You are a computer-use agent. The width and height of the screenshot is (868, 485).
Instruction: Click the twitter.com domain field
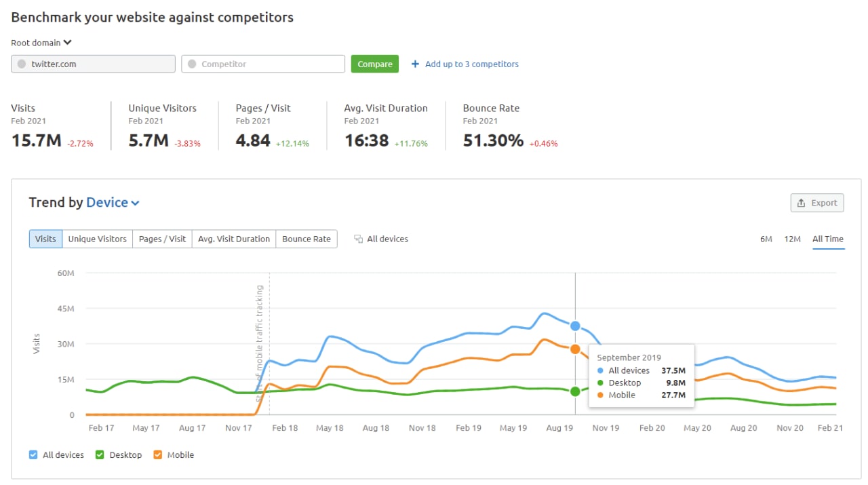[x=93, y=64]
